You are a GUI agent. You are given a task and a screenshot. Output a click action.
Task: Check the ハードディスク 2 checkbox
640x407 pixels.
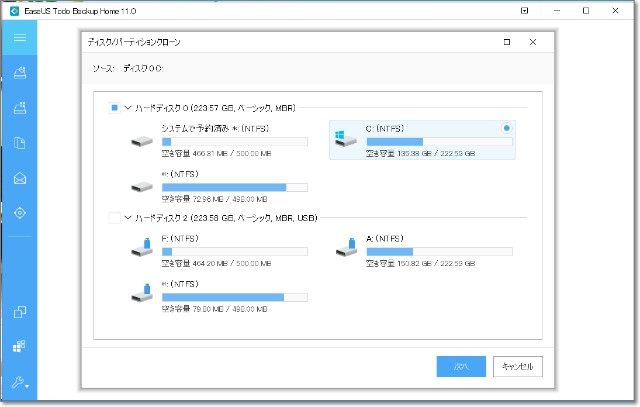(x=114, y=217)
